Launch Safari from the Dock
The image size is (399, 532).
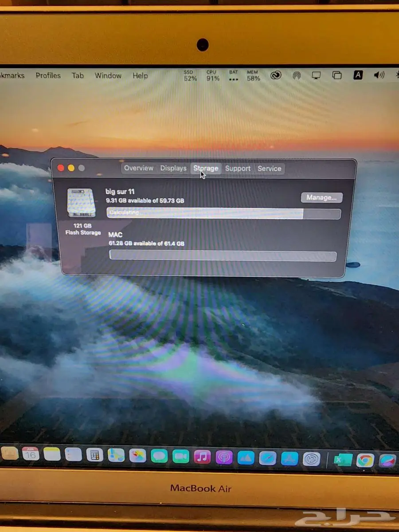[x=267, y=458]
